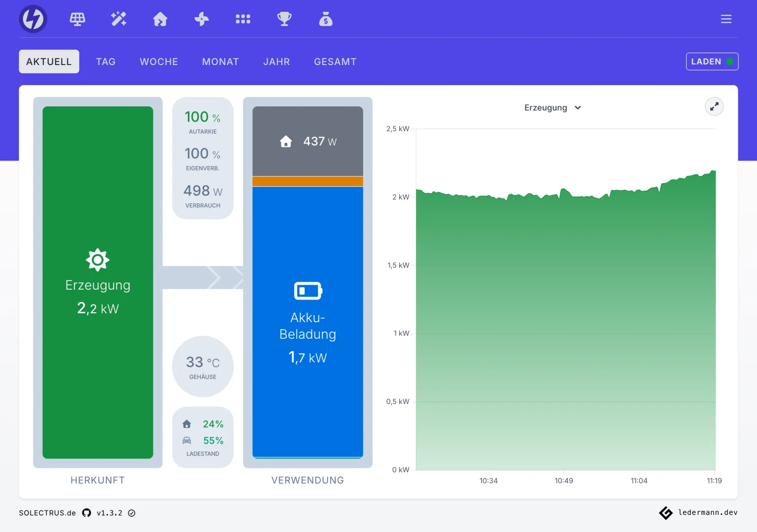Open the grid dots icon page
757x532 pixels.
pyautogui.click(x=243, y=19)
